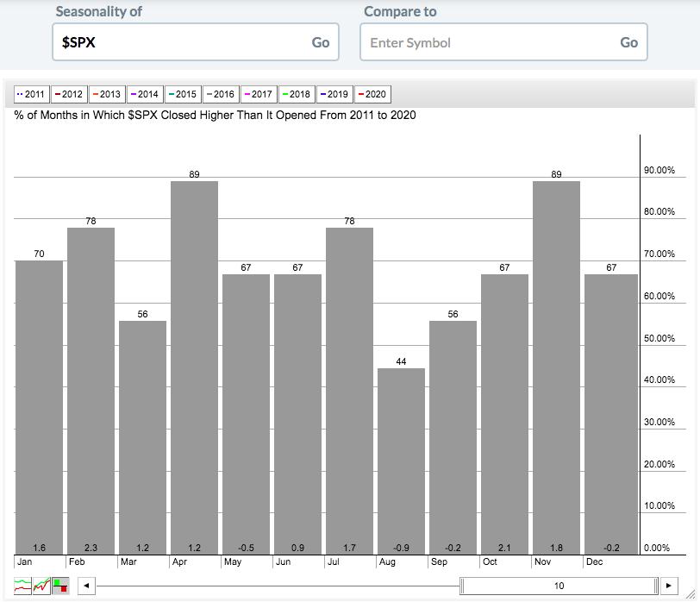Toggle the 2011 year legend
This screenshot has width=700, height=602.
31,94
